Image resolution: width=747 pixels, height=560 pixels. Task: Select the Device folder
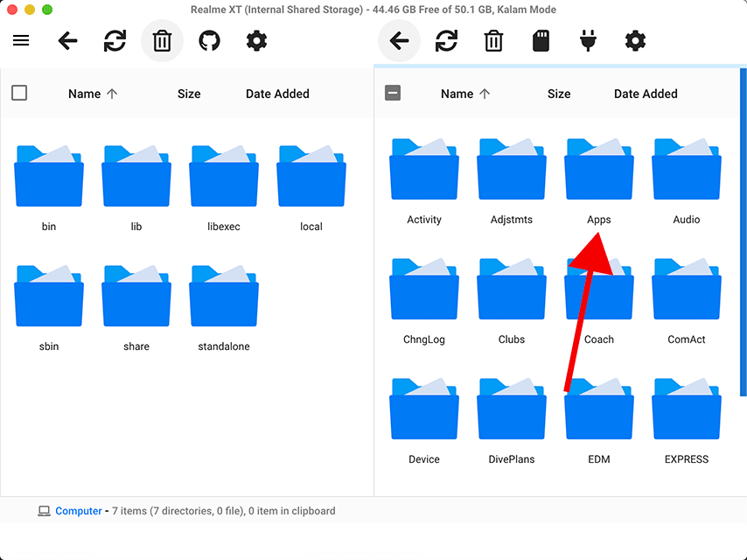click(x=424, y=421)
